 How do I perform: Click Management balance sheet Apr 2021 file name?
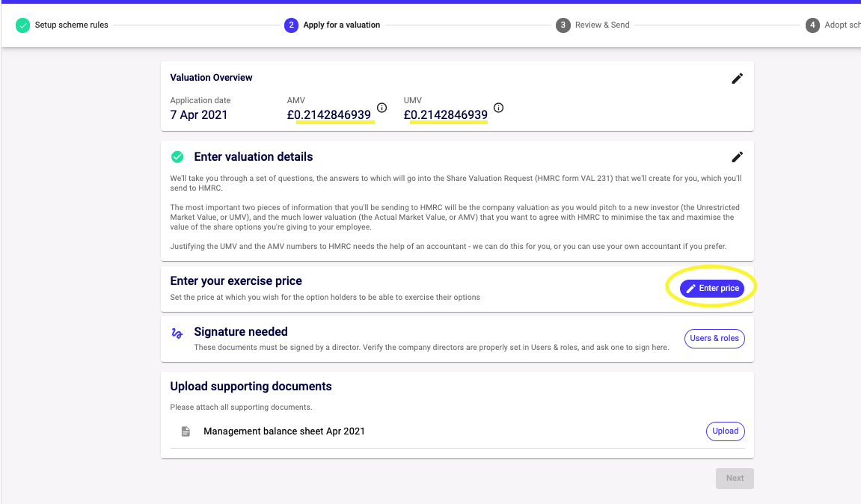(x=284, y=431)
